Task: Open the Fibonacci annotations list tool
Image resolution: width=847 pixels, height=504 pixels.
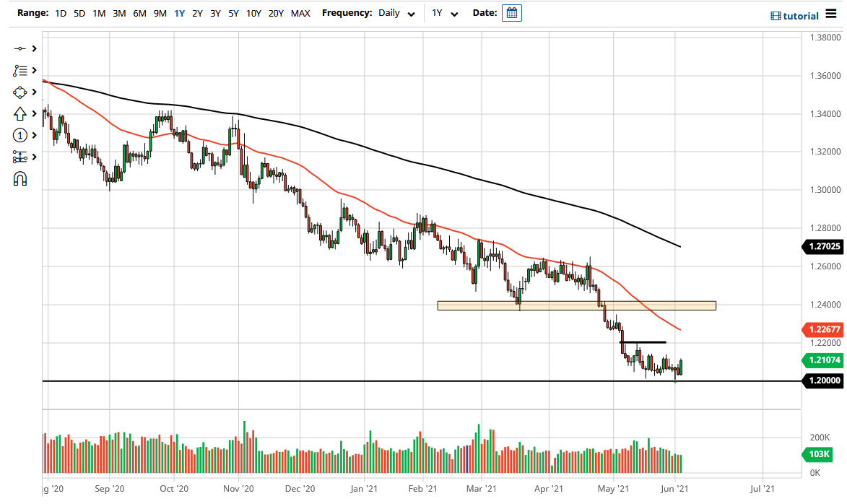Action: click(x=19, y=70)
